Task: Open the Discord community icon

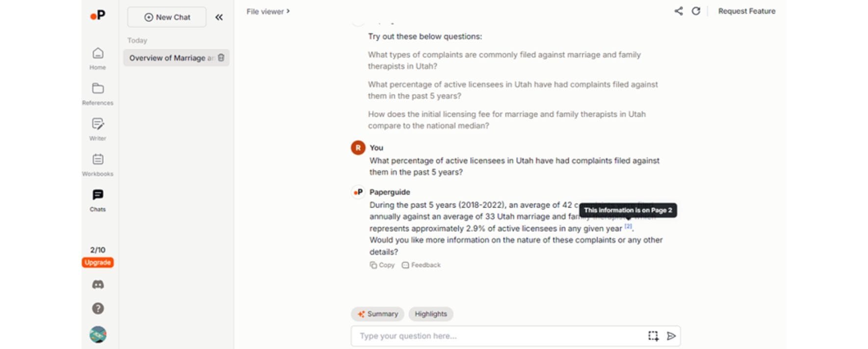Action: [x=98, y=285]
